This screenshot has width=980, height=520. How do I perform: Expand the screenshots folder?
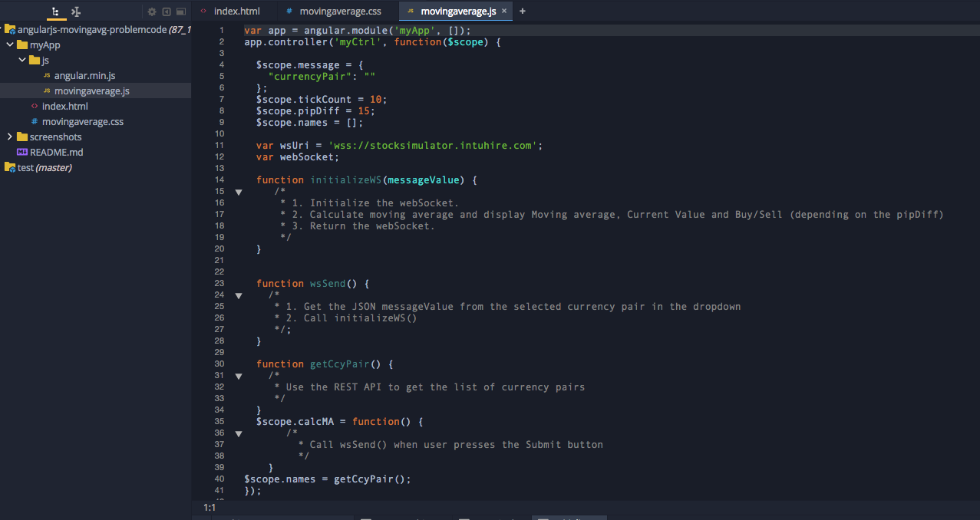point(10,137)
